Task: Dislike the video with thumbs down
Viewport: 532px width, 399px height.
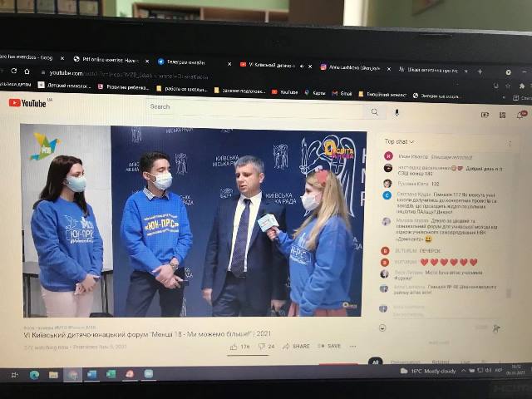Action: coord(262,346)
